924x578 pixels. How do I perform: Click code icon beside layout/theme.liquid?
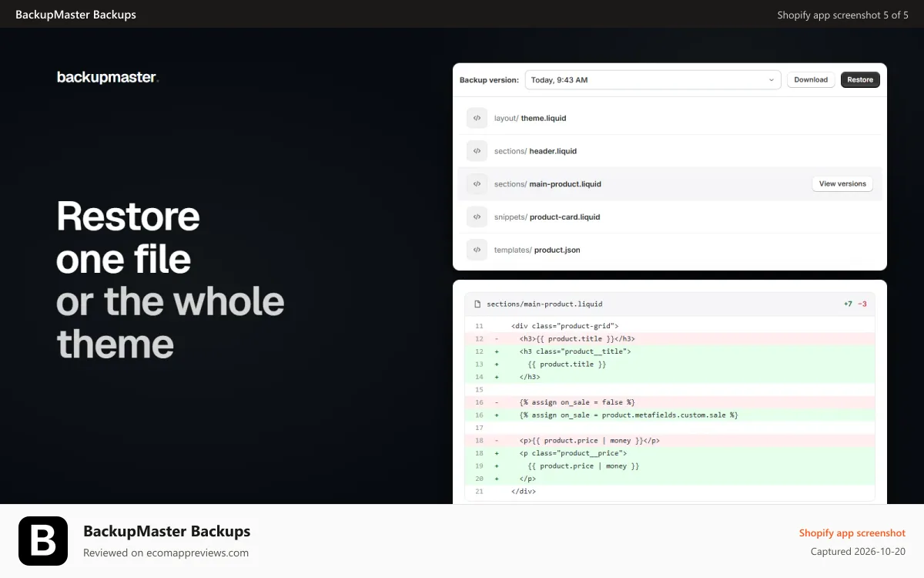pos(477,118)
